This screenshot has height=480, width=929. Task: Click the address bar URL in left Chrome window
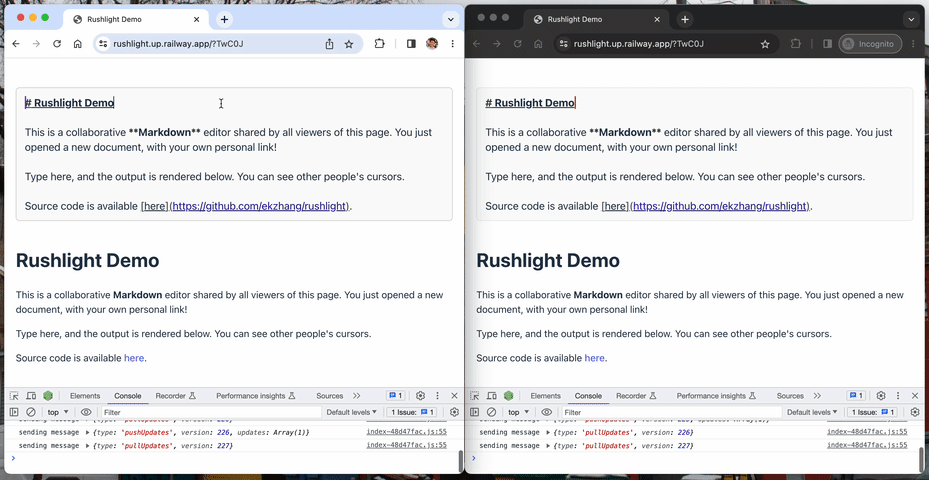click(x=178, y=44)
